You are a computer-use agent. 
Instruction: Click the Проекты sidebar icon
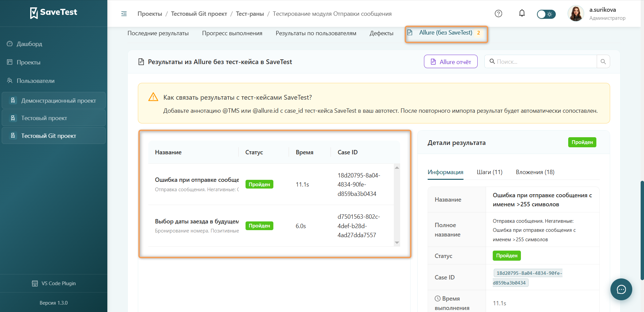pyautogui.click(x=10, y=62)
